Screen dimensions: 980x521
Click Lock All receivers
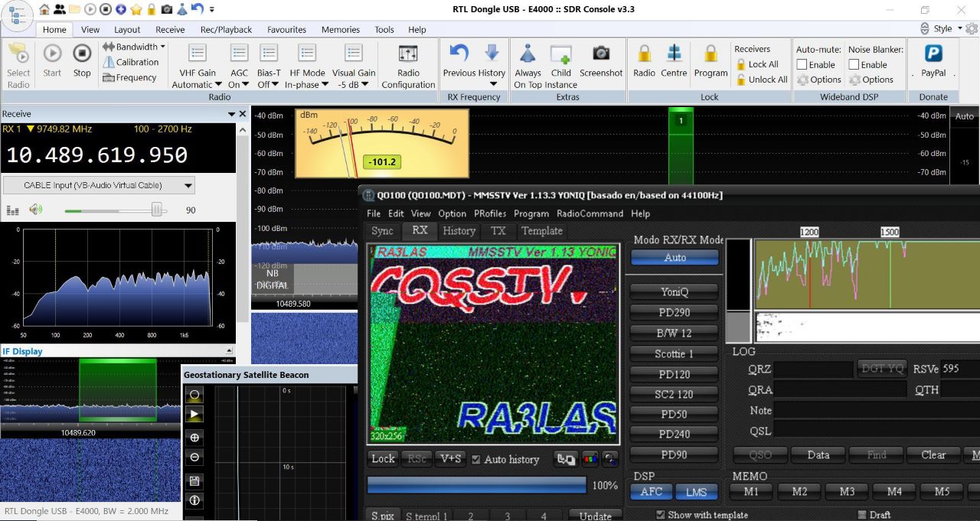[757, 64]
